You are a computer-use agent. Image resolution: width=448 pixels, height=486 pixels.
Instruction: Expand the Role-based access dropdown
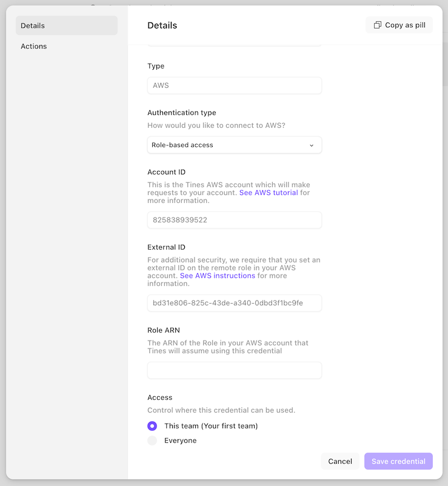pos(235,145)
